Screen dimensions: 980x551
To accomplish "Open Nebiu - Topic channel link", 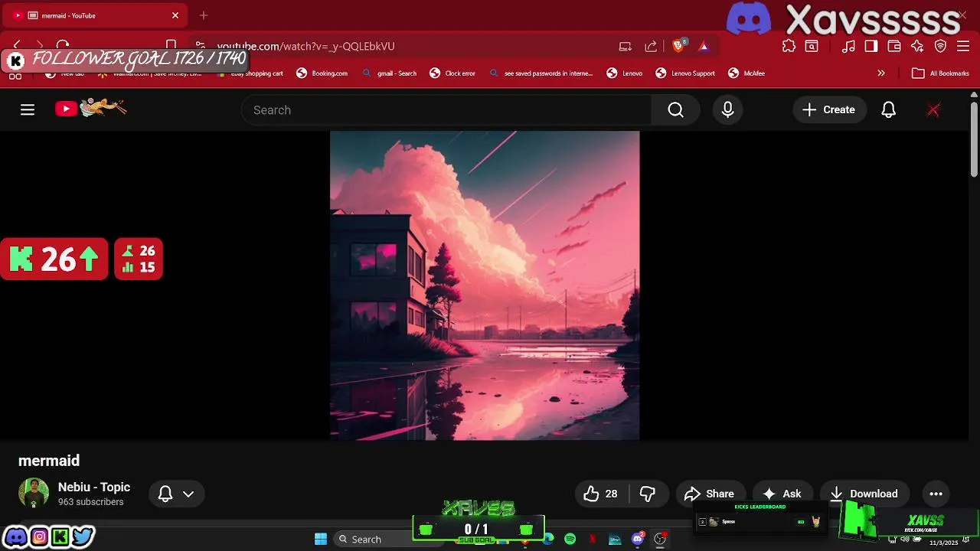I will 94,487.
